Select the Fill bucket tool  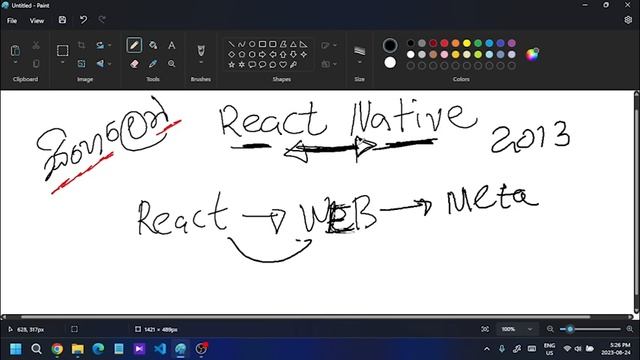click(x=153, y=45)
